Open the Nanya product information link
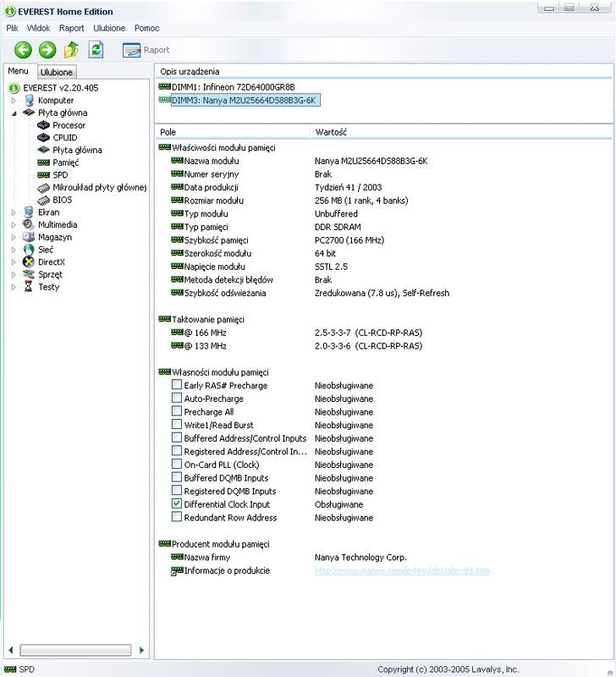This screenshot has width=616, height=677. pyautogui.click(x=402, y=571)
